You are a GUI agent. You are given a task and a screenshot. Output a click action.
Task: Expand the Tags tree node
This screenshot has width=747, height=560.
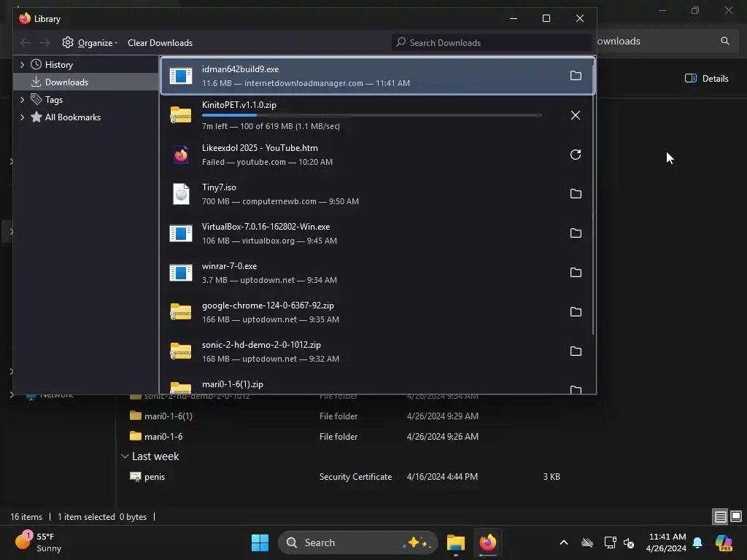point(22,99)
